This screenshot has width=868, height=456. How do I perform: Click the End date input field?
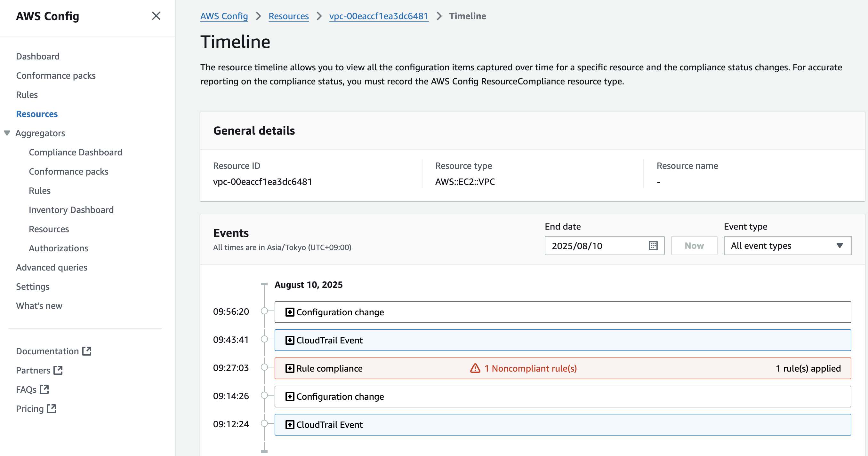[x=605, y=246]
